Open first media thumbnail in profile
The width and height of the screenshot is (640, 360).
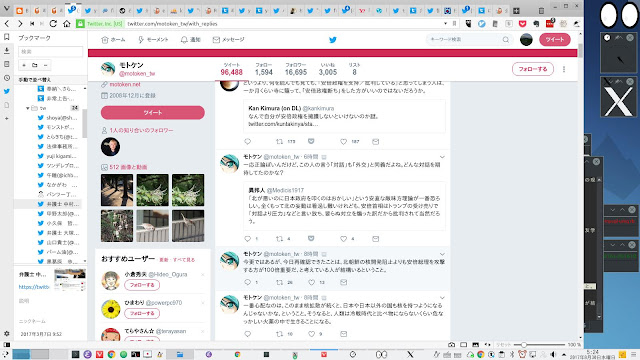[117, 190]
